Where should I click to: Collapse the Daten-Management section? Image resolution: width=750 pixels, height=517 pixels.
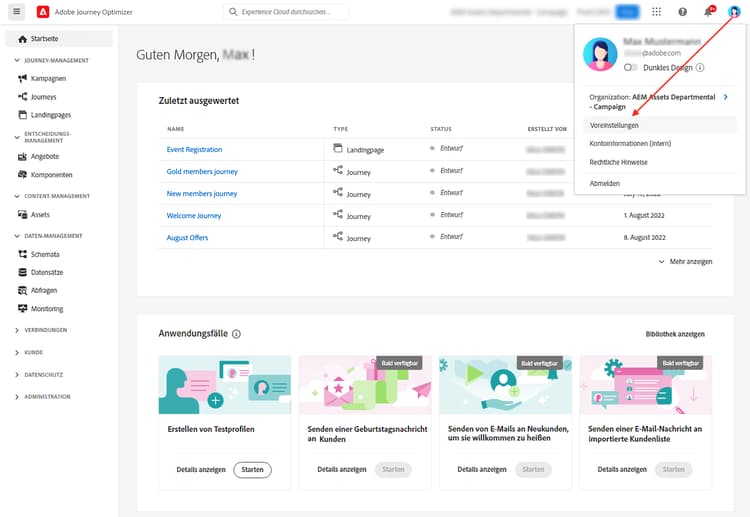click(x=17, y=236)
